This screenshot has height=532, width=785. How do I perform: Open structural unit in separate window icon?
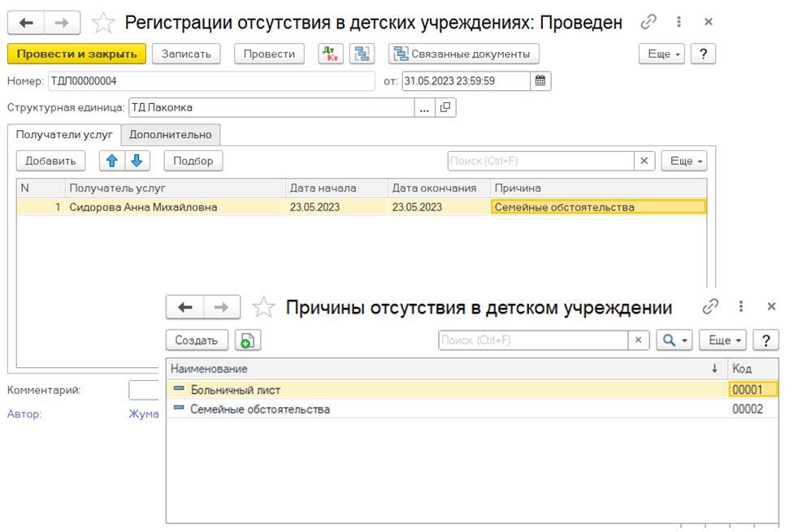(x=445, y=106)
